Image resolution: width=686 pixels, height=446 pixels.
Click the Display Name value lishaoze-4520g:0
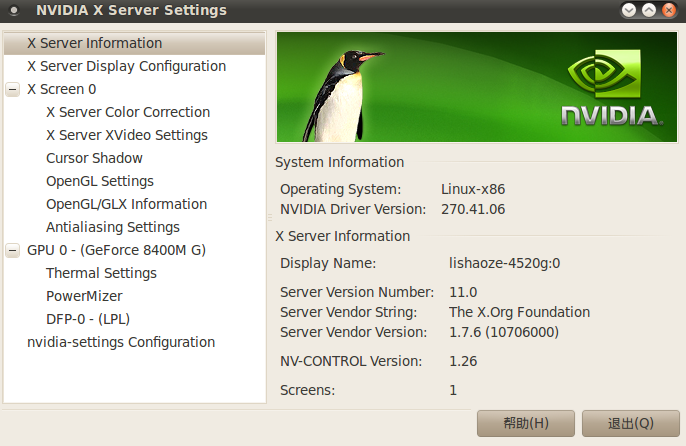point(504,263)
